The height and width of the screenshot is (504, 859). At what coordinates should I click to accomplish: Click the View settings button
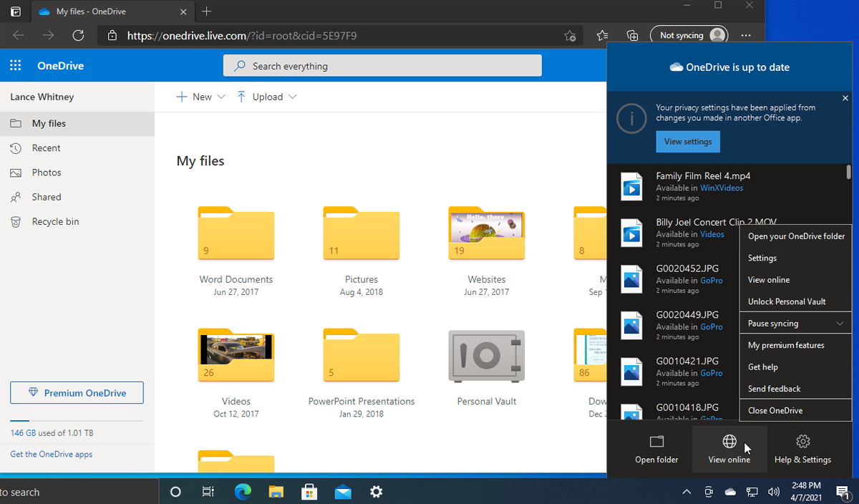(x=688, y=142)
